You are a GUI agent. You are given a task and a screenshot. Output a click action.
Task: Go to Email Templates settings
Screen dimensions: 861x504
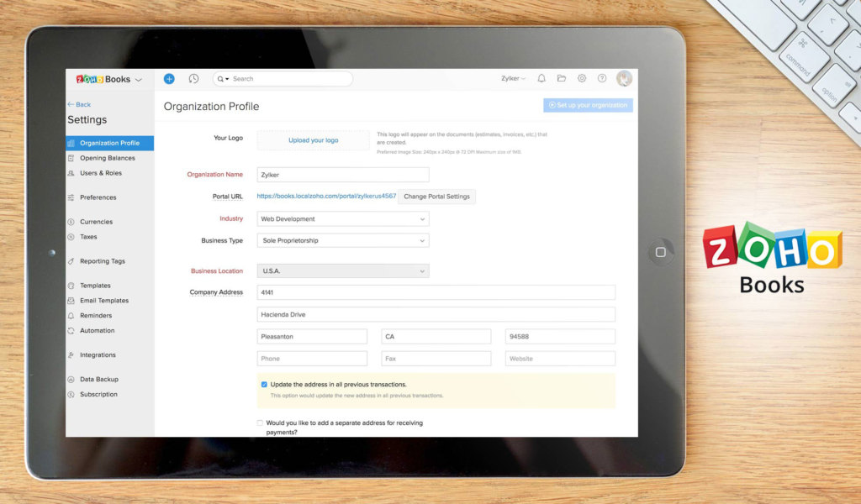pos(104,301)
